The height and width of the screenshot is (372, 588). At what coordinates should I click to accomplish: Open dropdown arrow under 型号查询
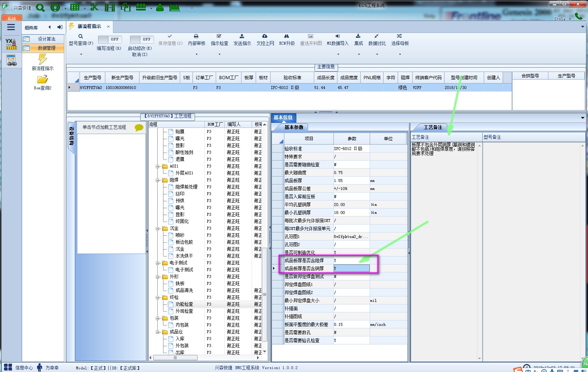pos(81,54)
